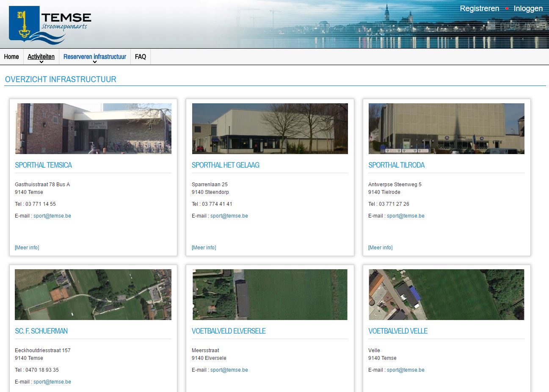Click the Voetbalveld Elversele email link
549x392 pixels.
tap(229, 370)
